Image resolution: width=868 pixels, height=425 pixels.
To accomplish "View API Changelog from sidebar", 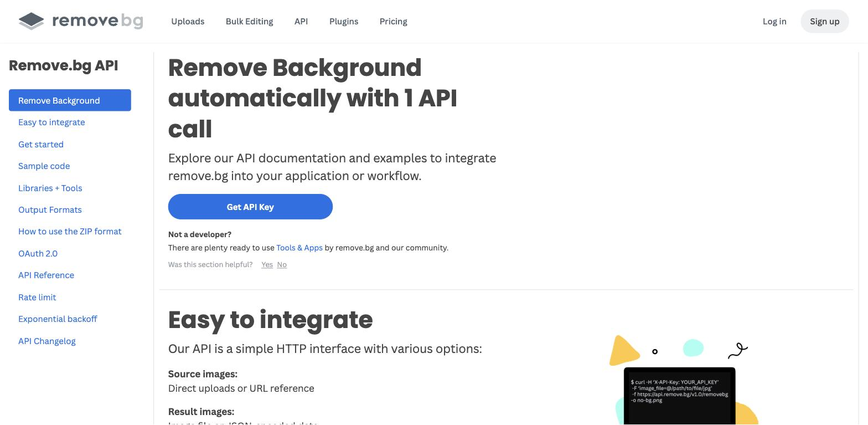I will [x=46, y=341].
